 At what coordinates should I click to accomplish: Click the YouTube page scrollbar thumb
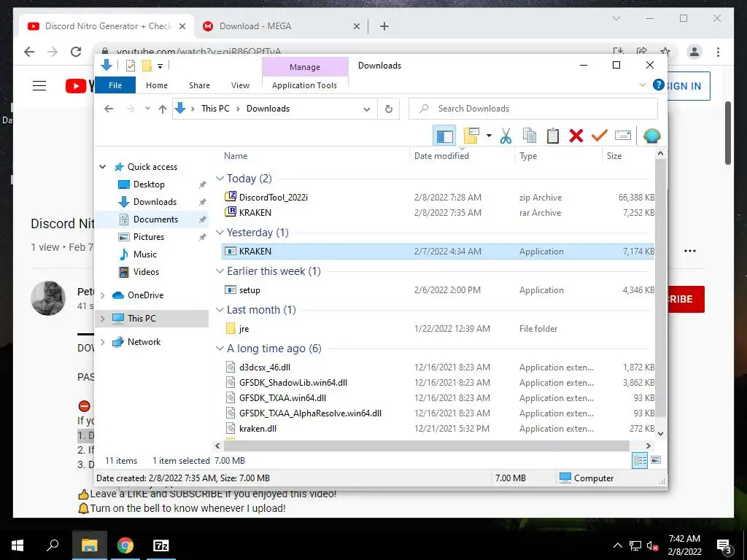(727, 133)
